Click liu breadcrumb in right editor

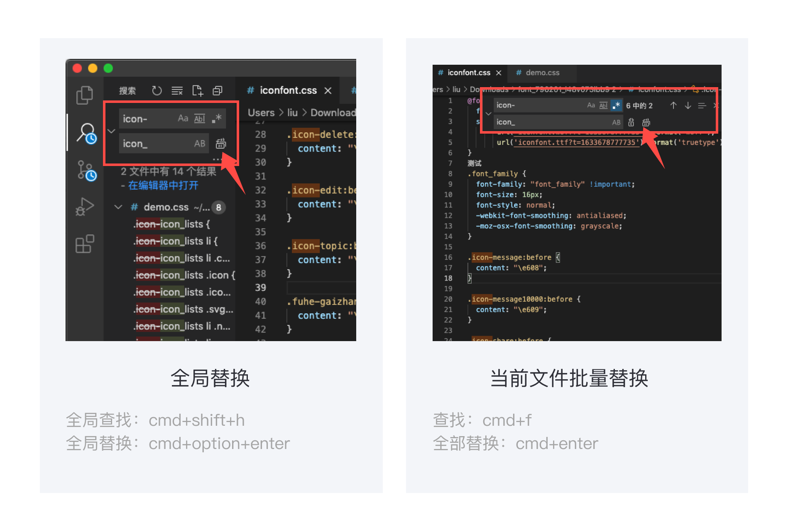click(456, 89)
